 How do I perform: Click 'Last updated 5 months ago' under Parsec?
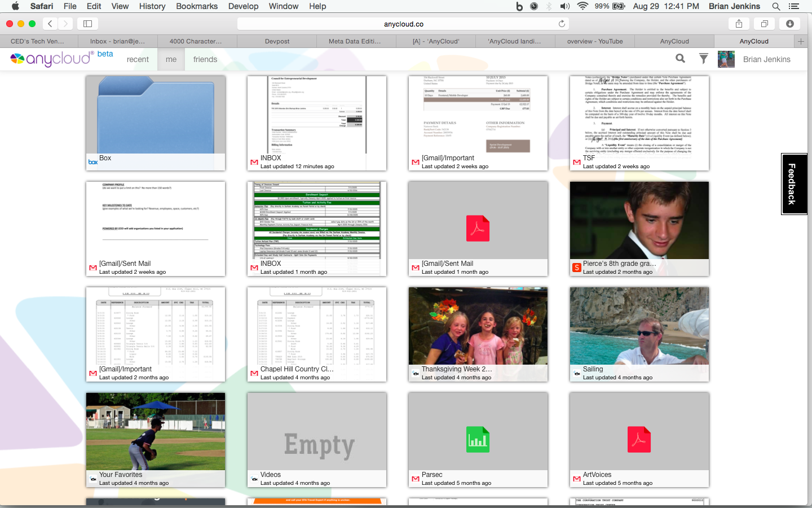point(456,483)
